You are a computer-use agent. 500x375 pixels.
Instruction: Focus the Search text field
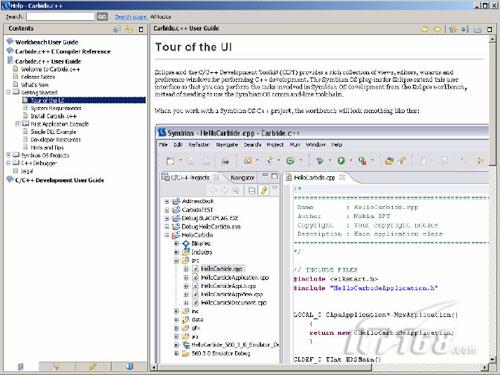61,17
